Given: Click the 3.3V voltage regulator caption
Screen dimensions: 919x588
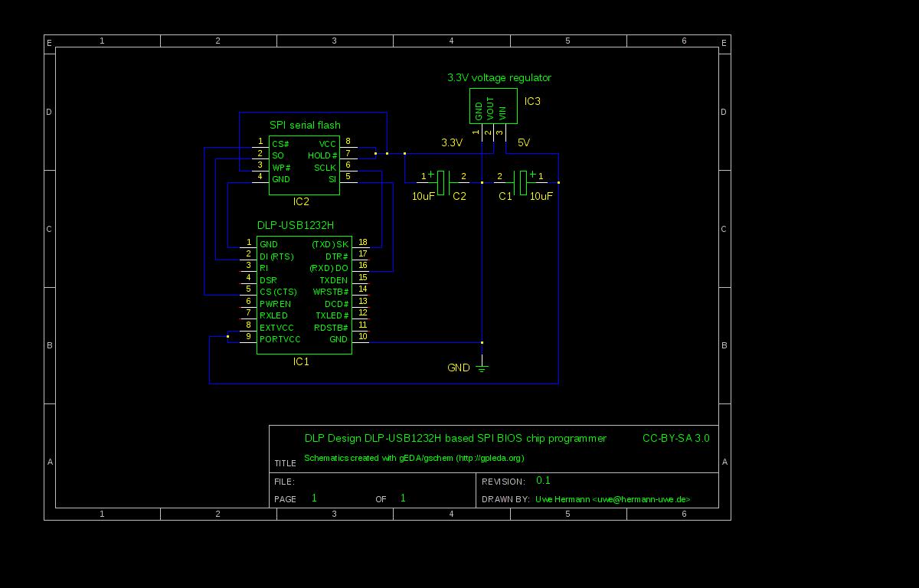Looking at the screenshot, I should [x=499, y=77].
